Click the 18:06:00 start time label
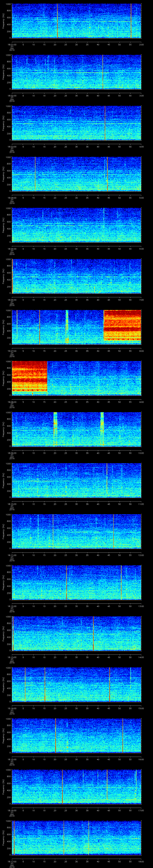 point(12,300)
